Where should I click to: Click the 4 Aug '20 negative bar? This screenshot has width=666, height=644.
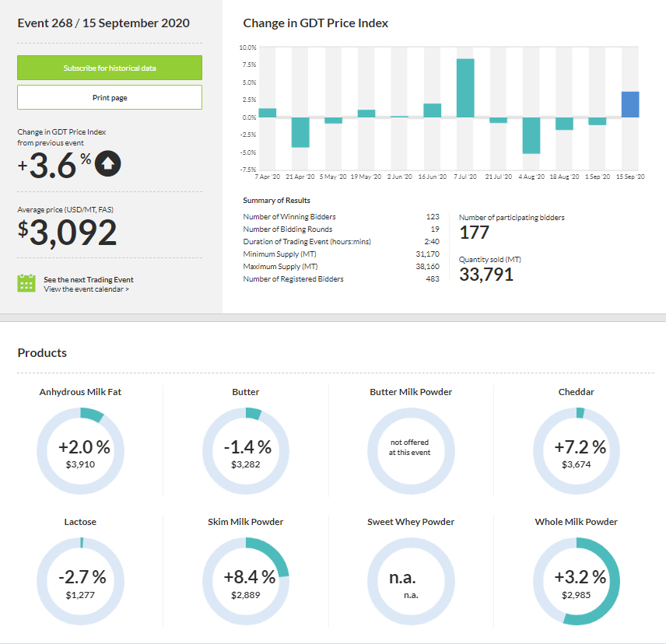[x=531, y=135]
